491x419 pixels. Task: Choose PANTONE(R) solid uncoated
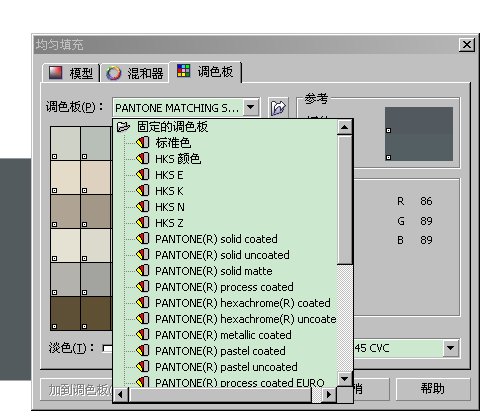coord(222,255)
